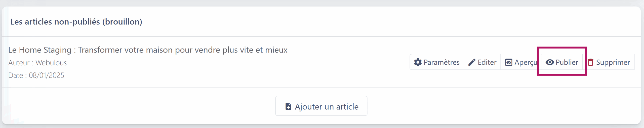Publish the draft via Publier label
644x128 pixels.
point(567,62)
